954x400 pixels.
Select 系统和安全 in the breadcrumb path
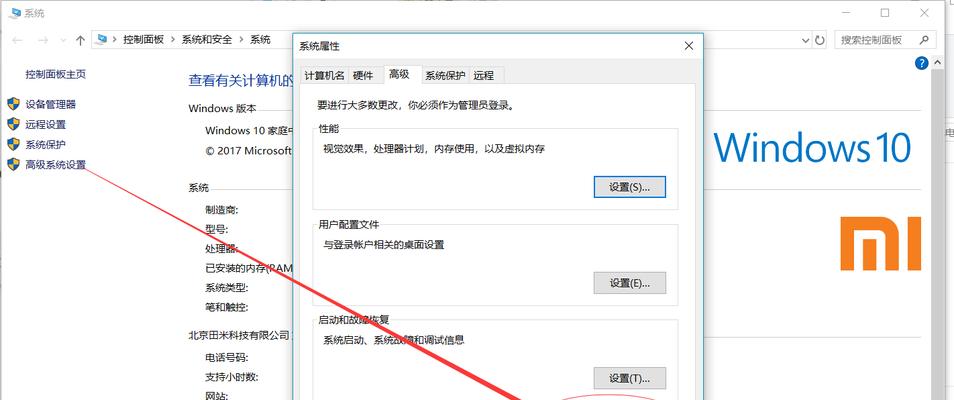pos(206,40)
